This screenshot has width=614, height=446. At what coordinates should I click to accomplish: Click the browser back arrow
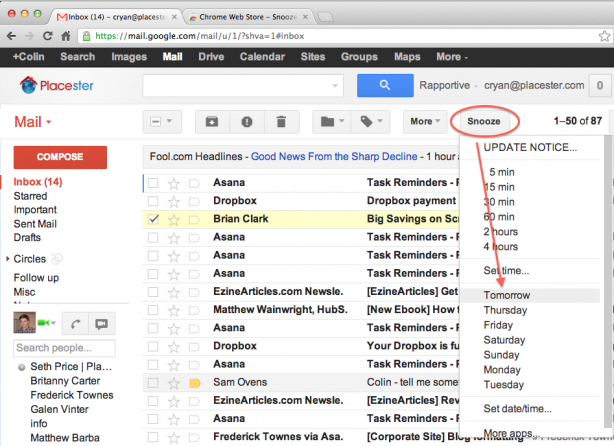tap(11, 36)
